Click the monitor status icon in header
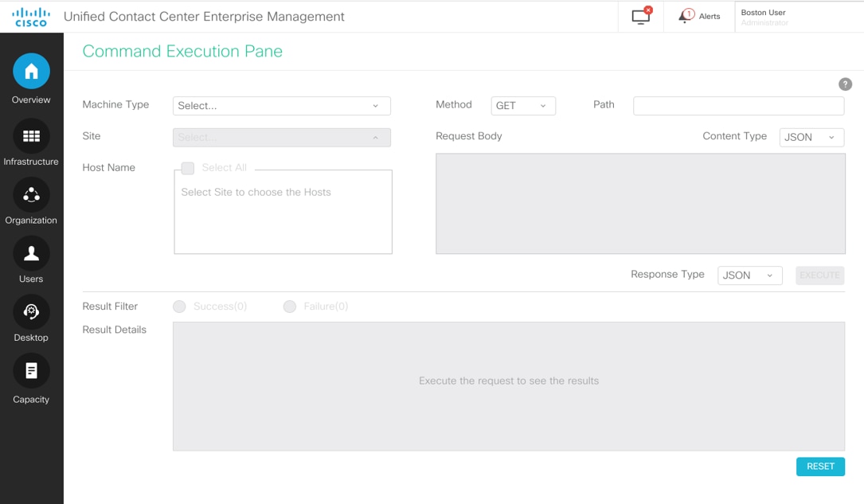This screenshot has width=864, height=504. click(x=641, y=17)
